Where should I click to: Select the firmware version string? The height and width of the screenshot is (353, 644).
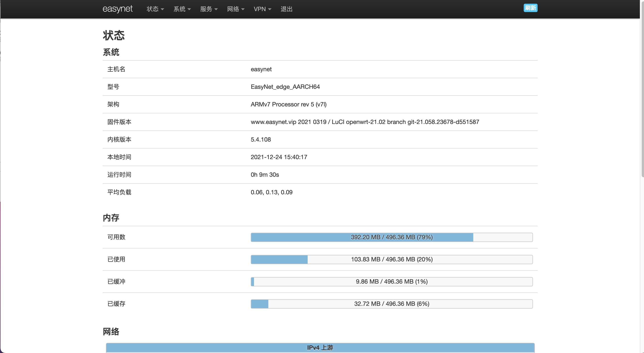pyautogui.click(x=365, y=122)
